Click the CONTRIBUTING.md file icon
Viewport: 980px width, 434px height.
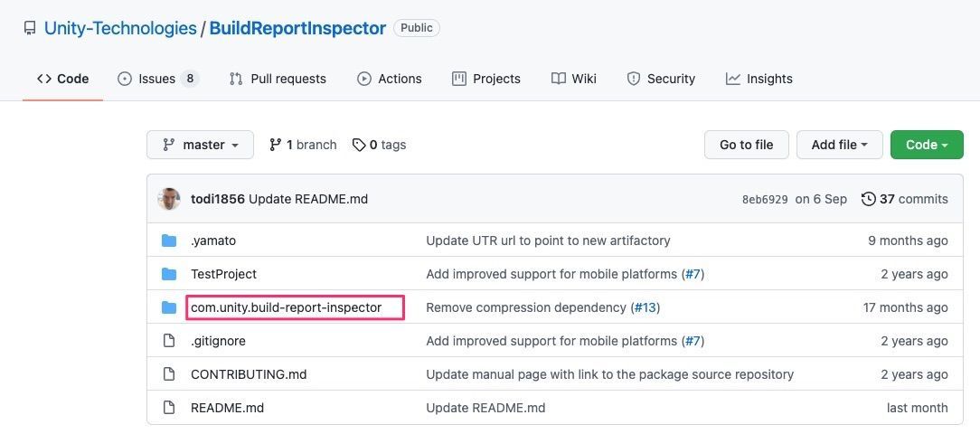[x=169, y=374]
